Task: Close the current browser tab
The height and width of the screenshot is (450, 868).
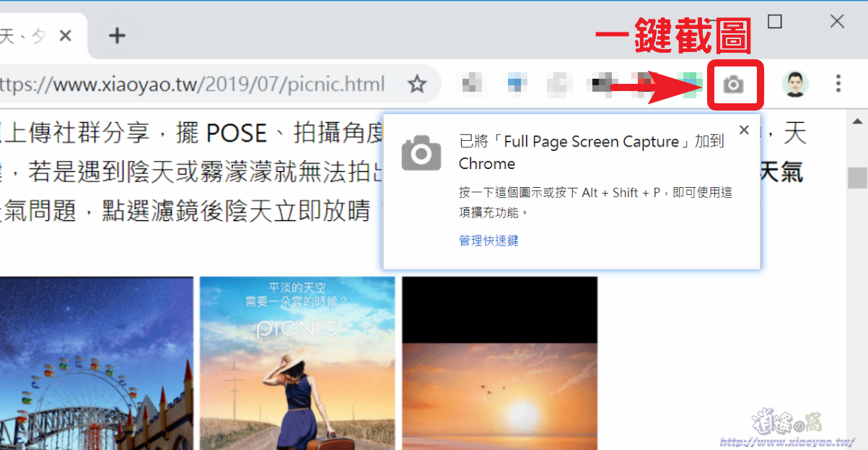Action: coord(65,35)
